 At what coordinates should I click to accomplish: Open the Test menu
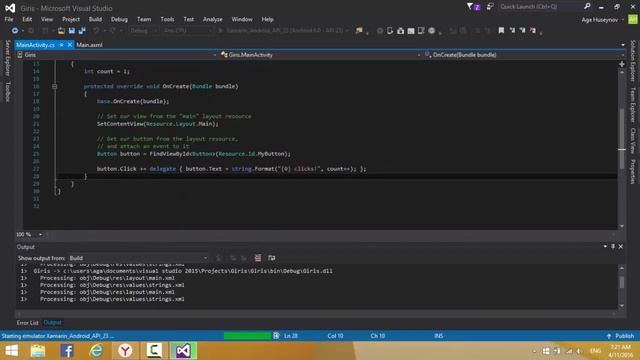pyautogui.click(x=189, y=19)
